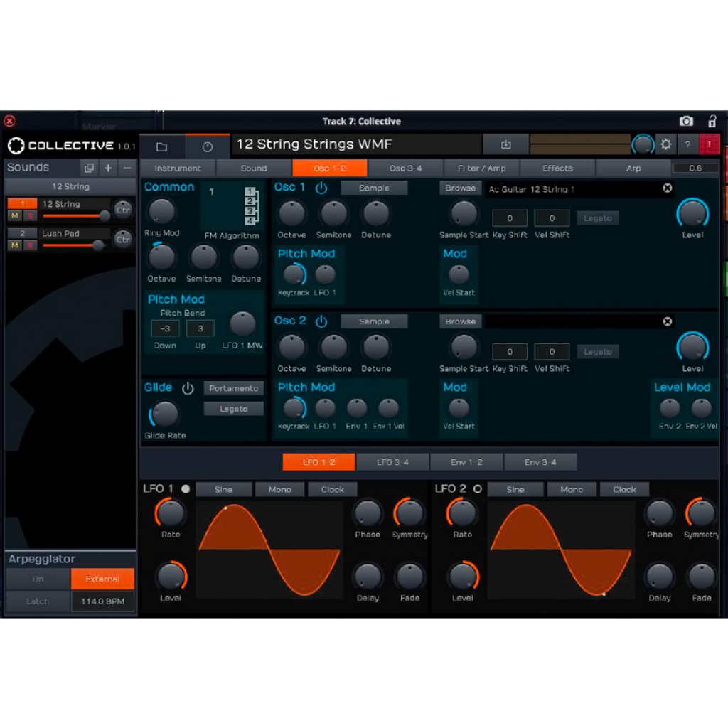
Task: Remove sound with the minus icon
Action: (x=127, y=168)
